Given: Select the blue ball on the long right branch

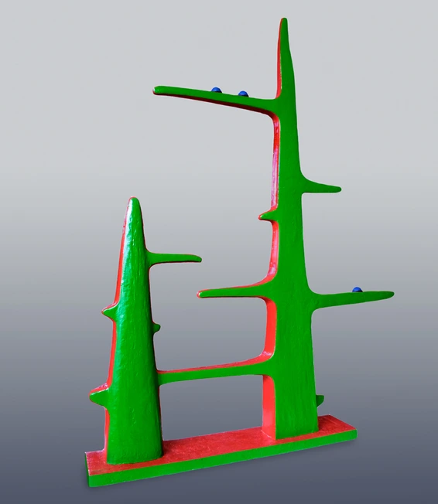Looking at the screenshot, I should coord(358,290).
